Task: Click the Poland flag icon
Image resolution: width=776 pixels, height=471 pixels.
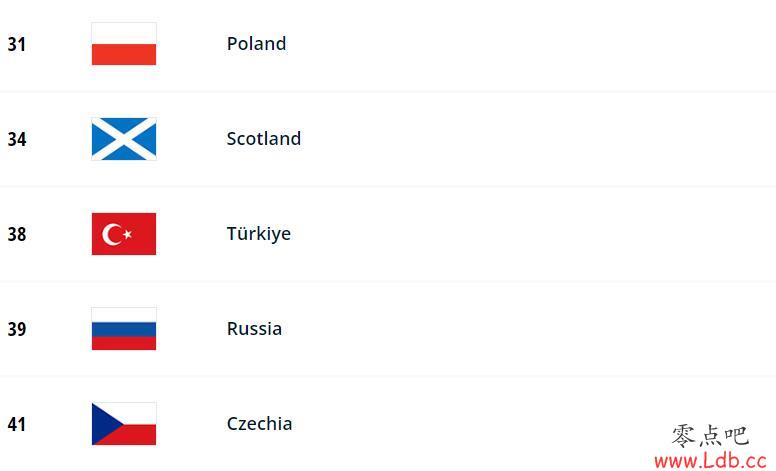Action: 124,44
